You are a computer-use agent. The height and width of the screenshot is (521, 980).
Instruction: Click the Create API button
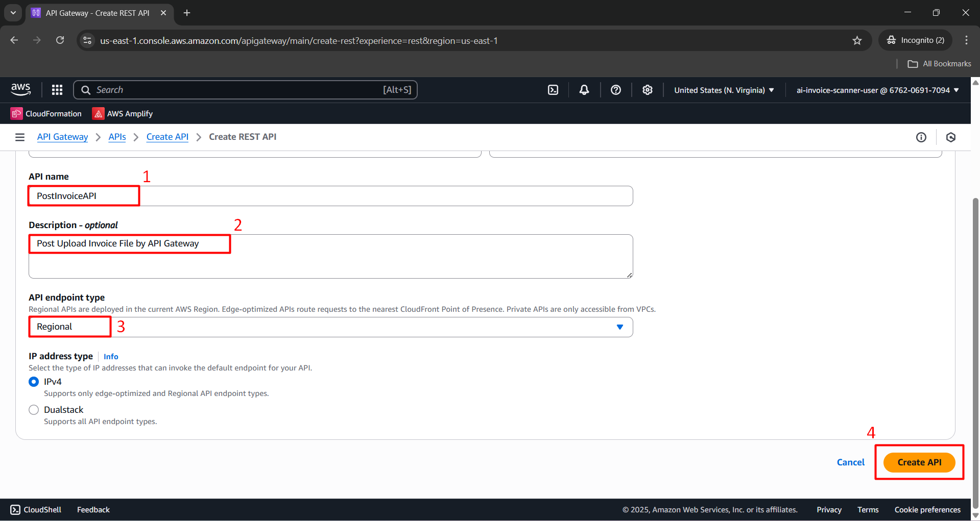pyautogui.click(x=918, y=462)
